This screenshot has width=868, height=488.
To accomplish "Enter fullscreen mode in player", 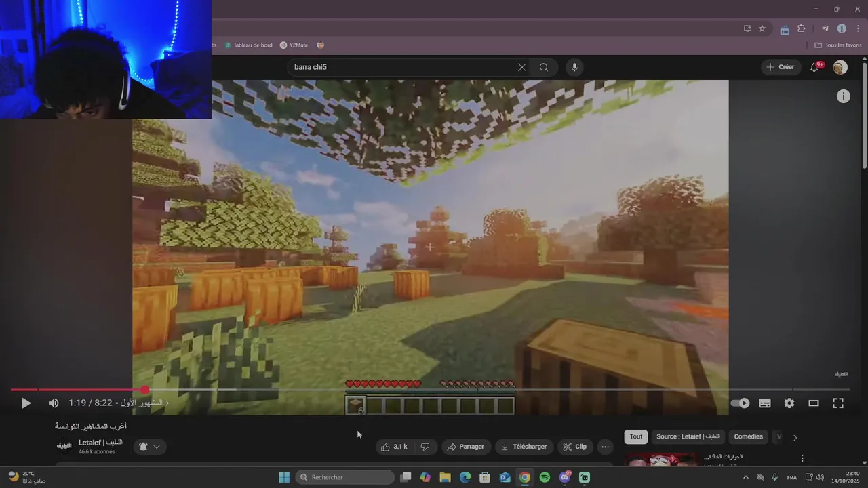I will 838,403.
